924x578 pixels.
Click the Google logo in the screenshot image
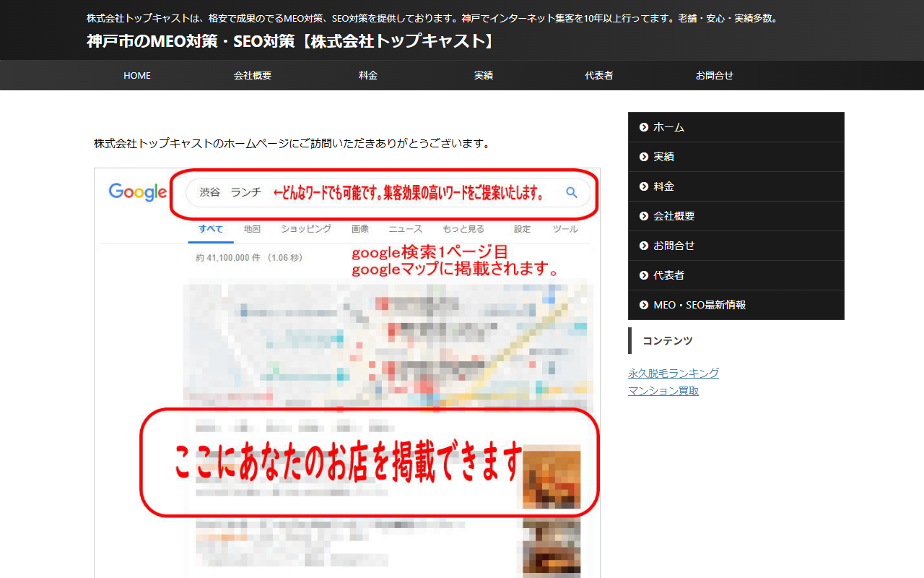click(138, 192)
